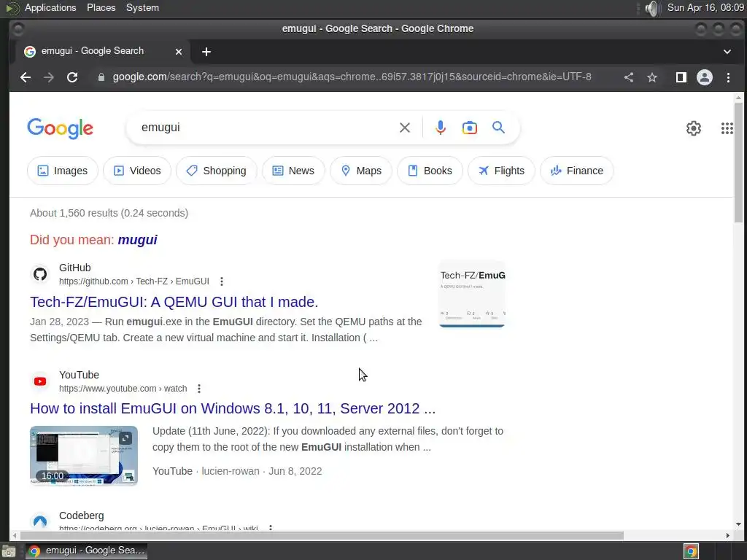Open the Places menu
Viewport: 747px width, 560px height.
(101, 7)
